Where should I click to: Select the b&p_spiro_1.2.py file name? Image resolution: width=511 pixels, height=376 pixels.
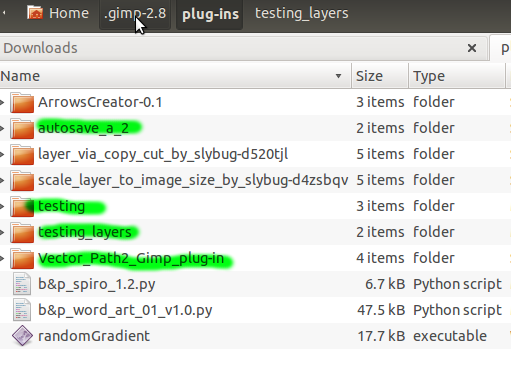pos(97,284)
